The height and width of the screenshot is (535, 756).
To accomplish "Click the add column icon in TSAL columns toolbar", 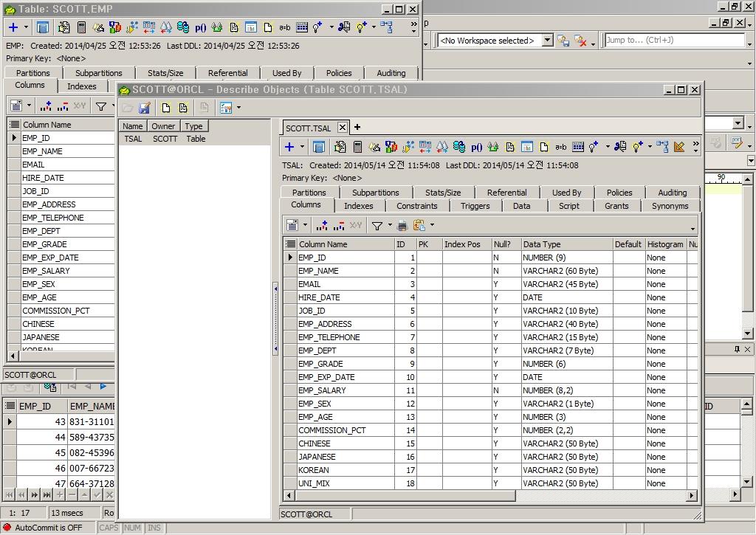I will [321, 225].
